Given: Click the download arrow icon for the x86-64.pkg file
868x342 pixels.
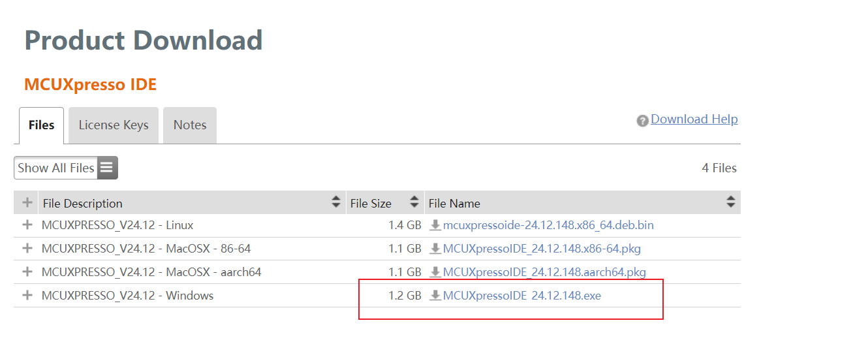Looking at the screenshot, I should [x=435, y=249].
